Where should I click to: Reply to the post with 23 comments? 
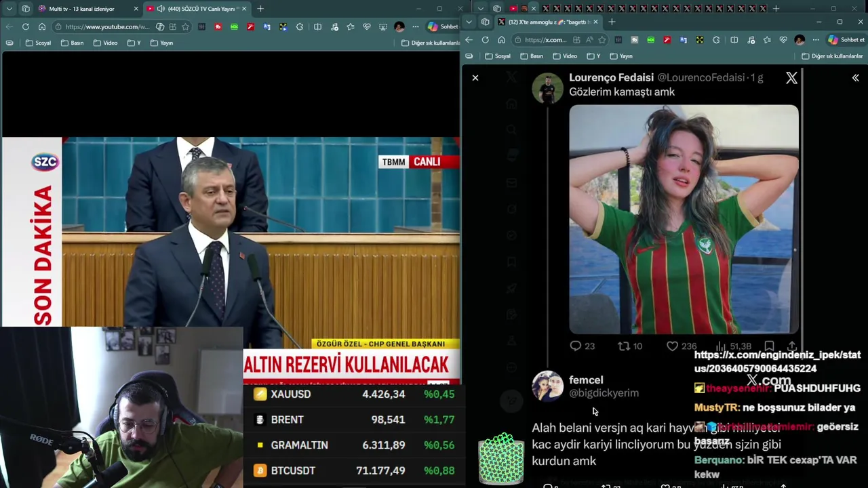tap(582, 346)
